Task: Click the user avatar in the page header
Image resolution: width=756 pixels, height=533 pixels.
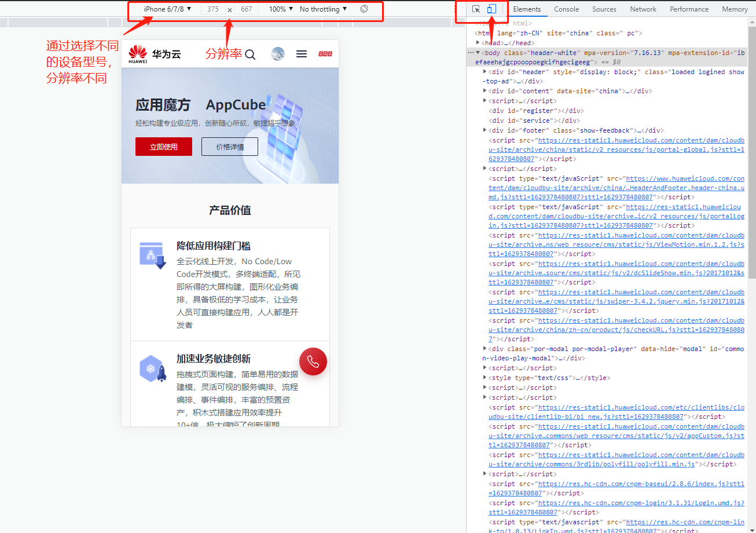Action: tap(278, 53)
